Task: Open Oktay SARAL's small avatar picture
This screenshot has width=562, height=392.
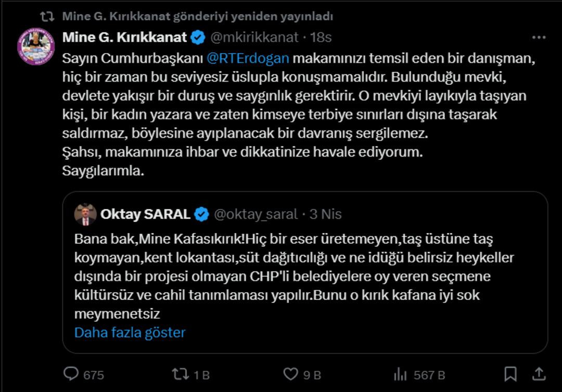Action: point(85,214)
